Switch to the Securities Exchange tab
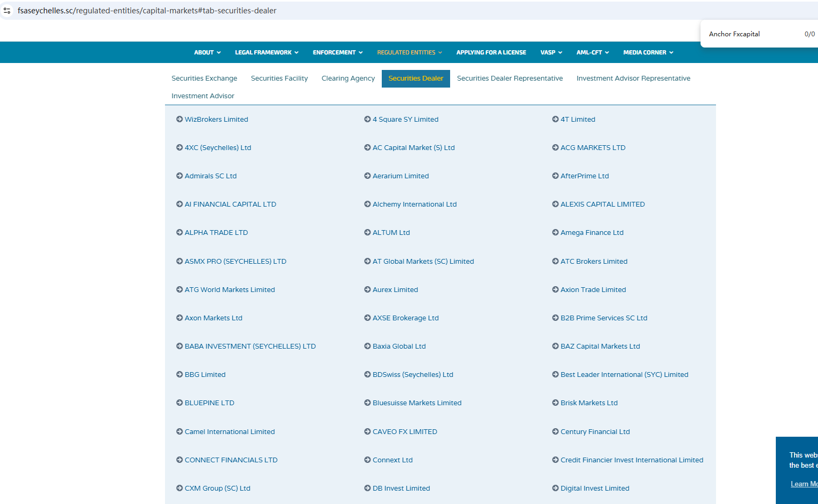The image size is (818, 504). pyautogui.click(x=204, y=78)
